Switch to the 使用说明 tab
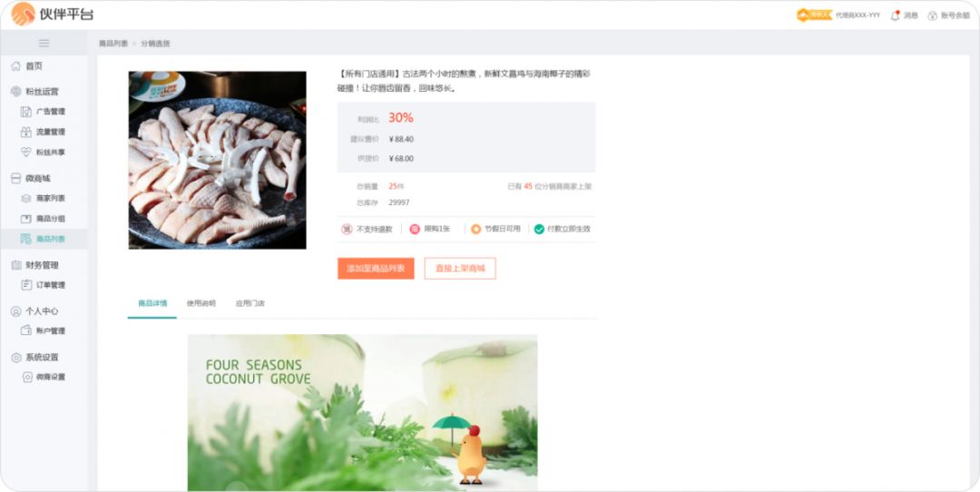 click(201, 303)
